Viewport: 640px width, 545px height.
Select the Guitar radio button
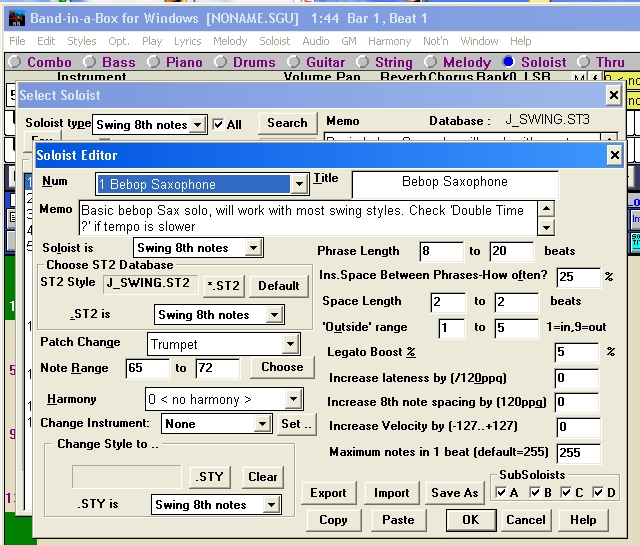click(x=293, y=62)
